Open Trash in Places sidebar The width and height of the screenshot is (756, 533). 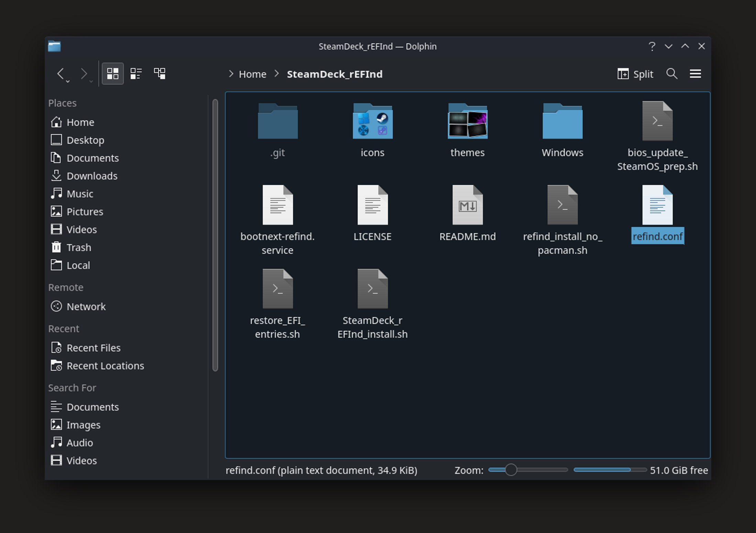coord(79,248)
